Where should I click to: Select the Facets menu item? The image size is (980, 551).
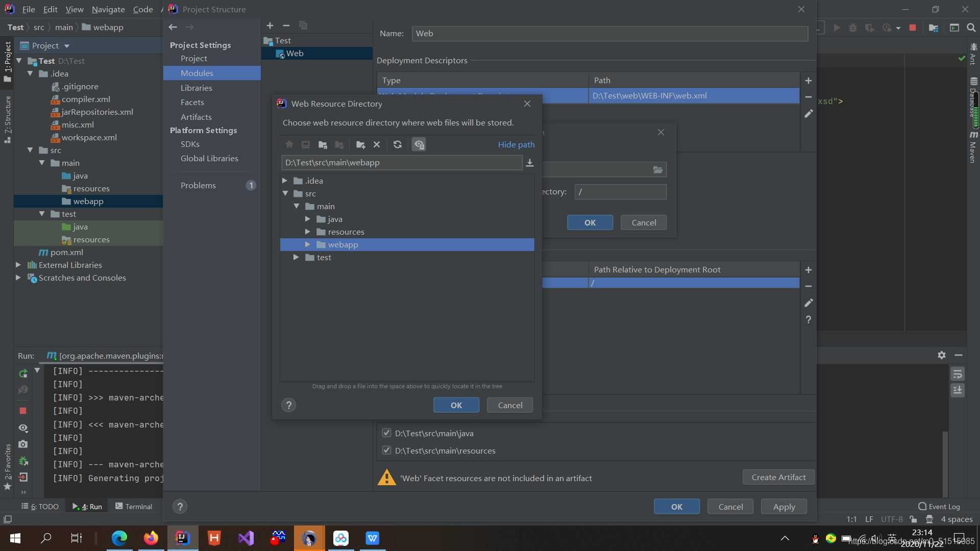coord(192,102)
